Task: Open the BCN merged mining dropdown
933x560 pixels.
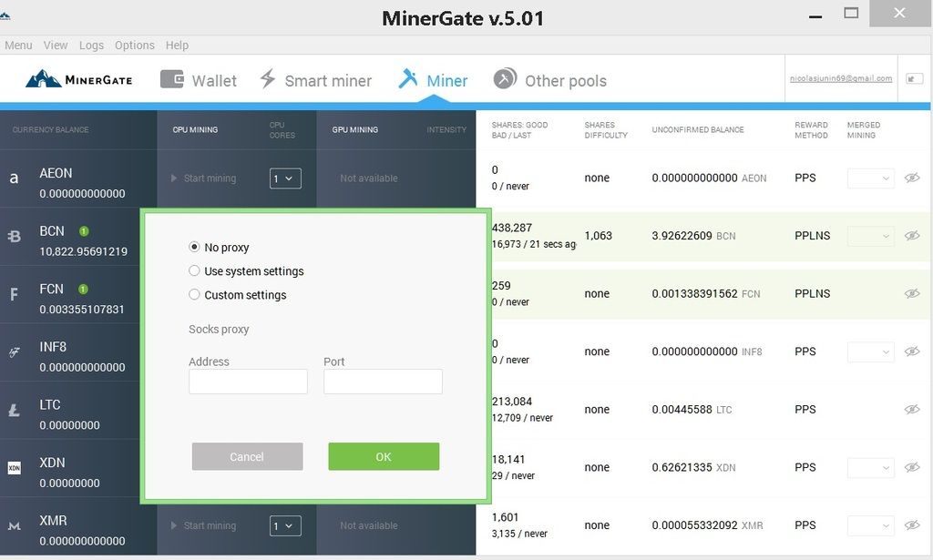Action: click(x=870, y=236)
